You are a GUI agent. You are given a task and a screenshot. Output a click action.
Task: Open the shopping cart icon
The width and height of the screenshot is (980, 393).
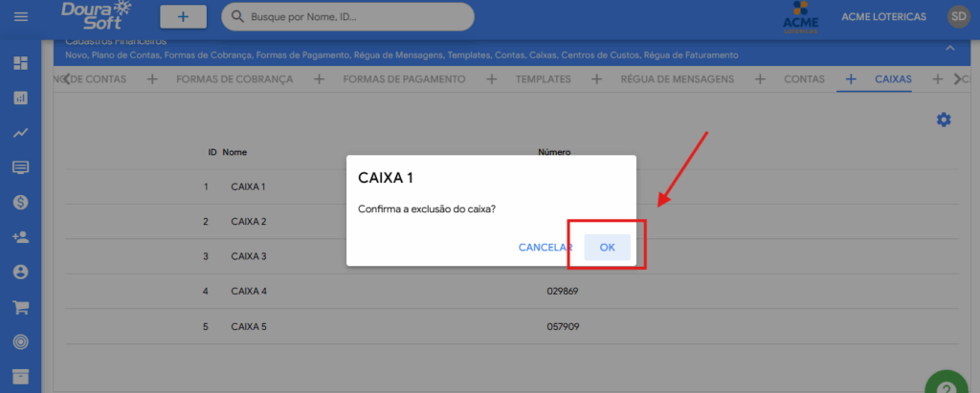pos(20,307)
